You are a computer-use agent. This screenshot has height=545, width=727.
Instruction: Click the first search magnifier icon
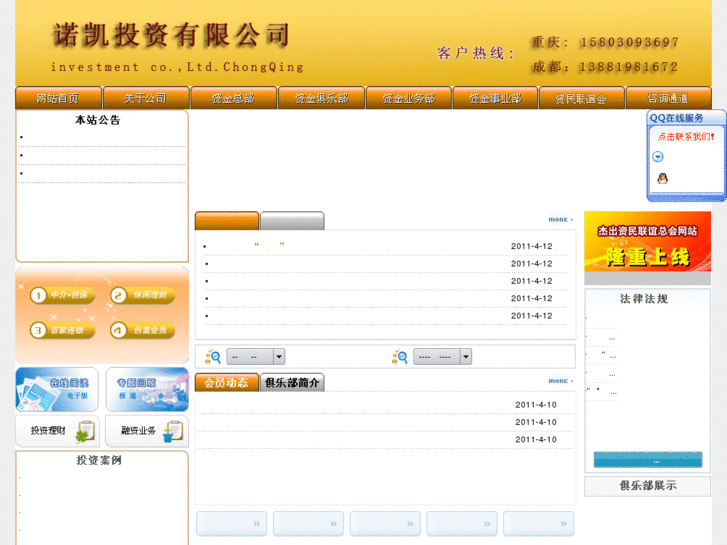pos(213,357)
